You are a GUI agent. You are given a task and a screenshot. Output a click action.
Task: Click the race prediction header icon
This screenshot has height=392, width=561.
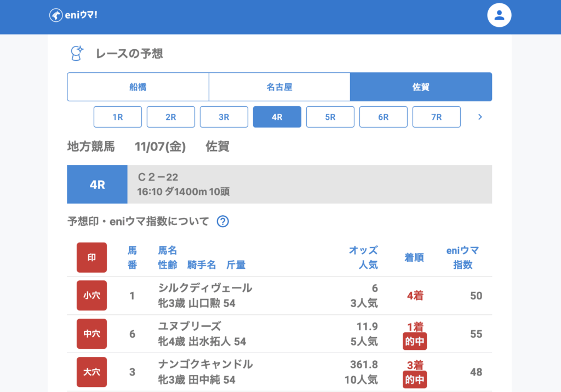tap(77, 53)
